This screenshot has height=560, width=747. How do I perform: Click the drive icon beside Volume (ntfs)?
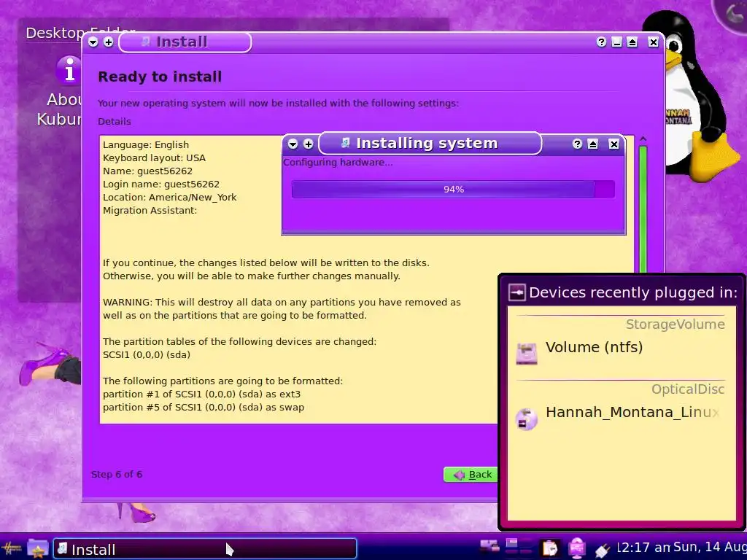tap(527, 354)
